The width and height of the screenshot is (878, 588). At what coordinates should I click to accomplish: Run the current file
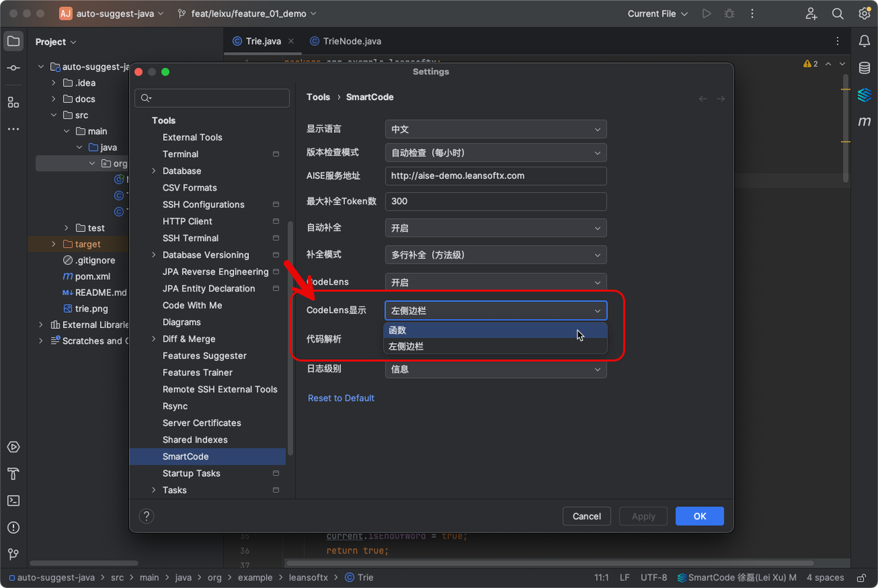(x=707, y=14)
